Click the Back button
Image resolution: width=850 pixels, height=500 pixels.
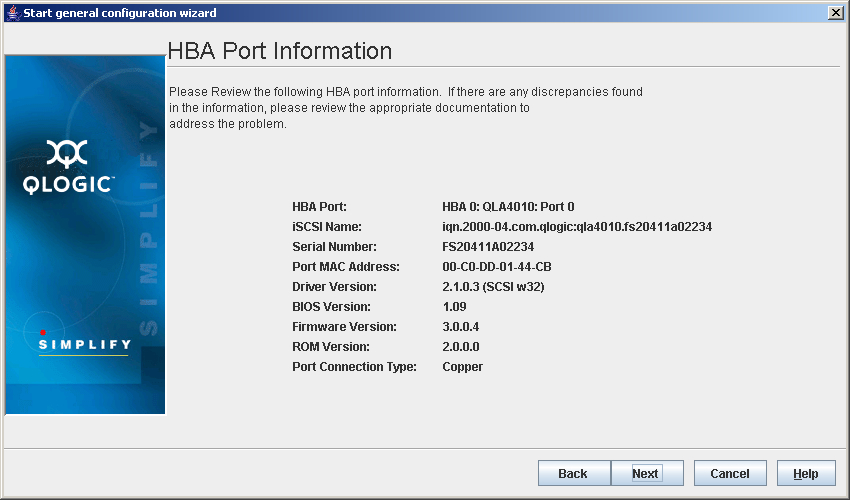coord(573,473)
